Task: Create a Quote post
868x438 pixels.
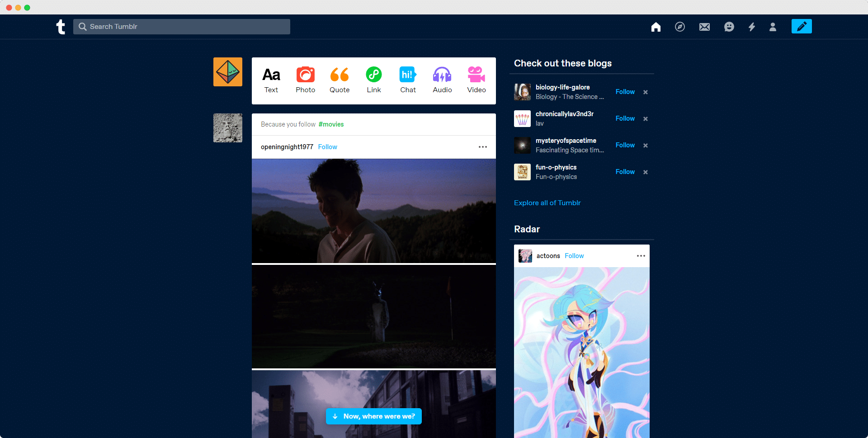Action: point(340,80)
